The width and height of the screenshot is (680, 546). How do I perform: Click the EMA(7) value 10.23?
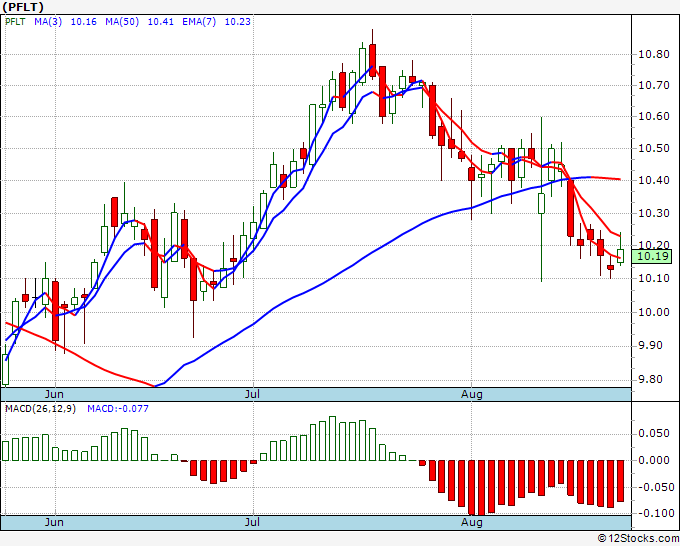point(238,22)
